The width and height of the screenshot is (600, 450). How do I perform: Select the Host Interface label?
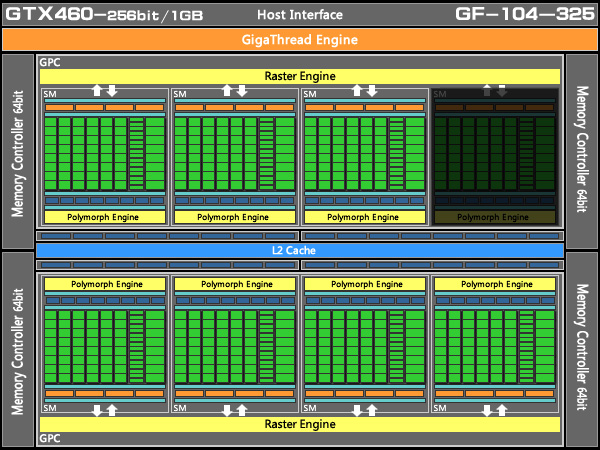300,15
